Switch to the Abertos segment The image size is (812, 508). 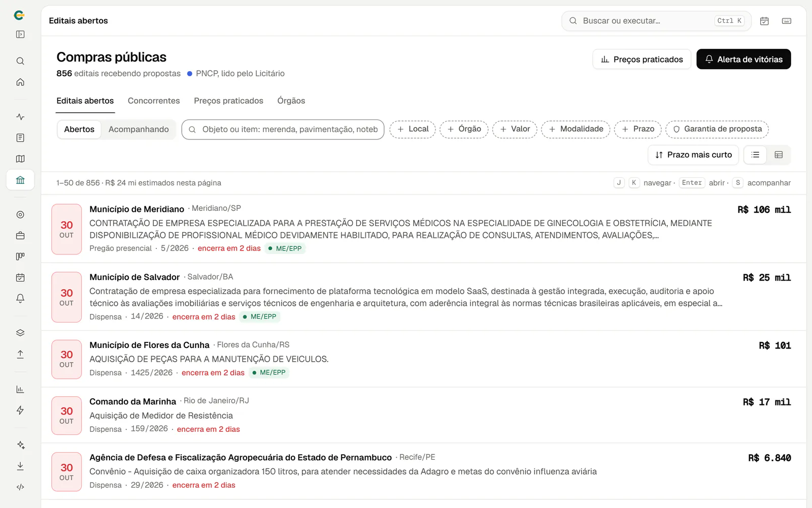click(x=79, y=130)
